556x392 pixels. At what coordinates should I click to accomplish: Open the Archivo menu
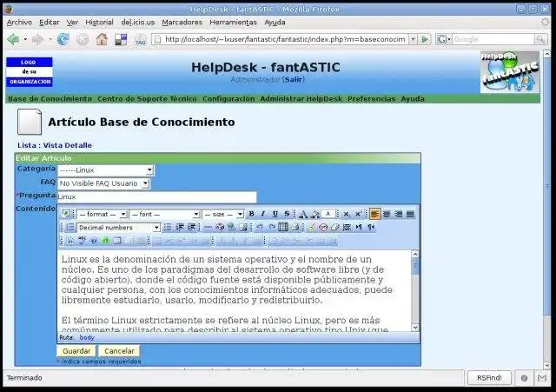[19, 23]
